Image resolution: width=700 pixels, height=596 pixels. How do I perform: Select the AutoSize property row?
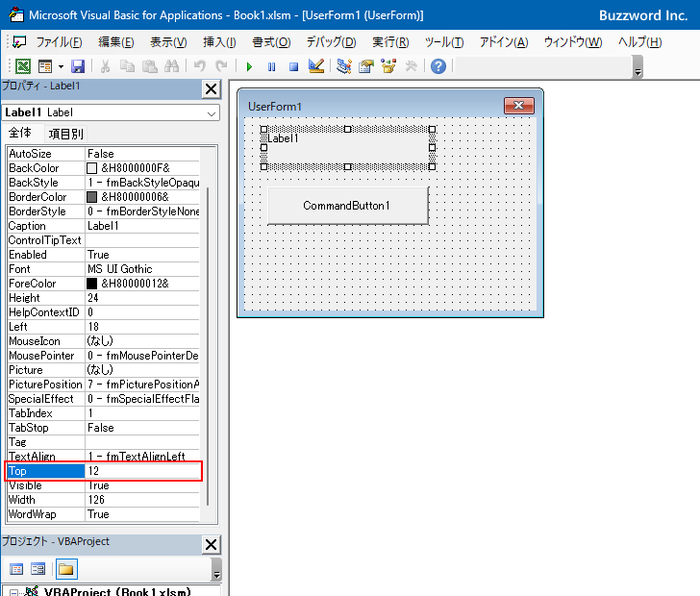pos(104,154)
